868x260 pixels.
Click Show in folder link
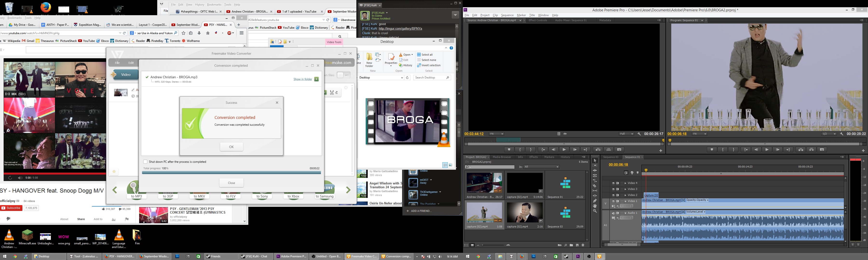(x=303, y=79)
